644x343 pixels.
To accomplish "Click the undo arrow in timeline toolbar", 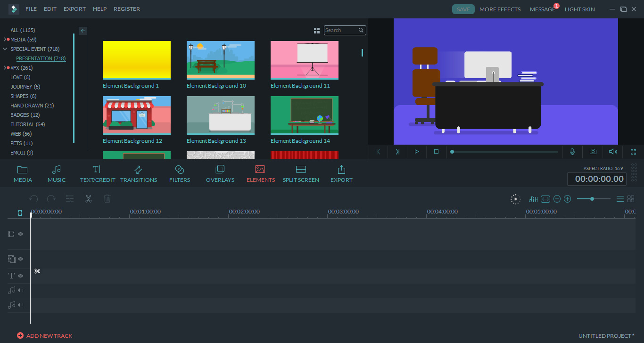I will (33, 199).
